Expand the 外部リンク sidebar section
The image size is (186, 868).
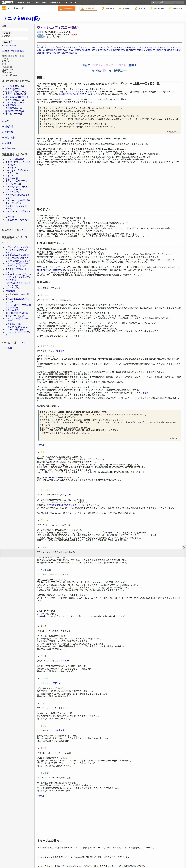(8, 148)
